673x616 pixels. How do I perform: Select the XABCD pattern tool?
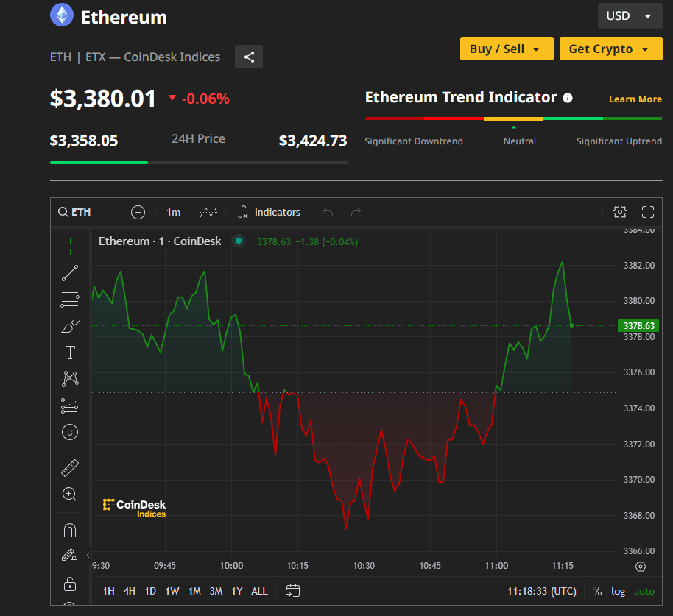70,379
